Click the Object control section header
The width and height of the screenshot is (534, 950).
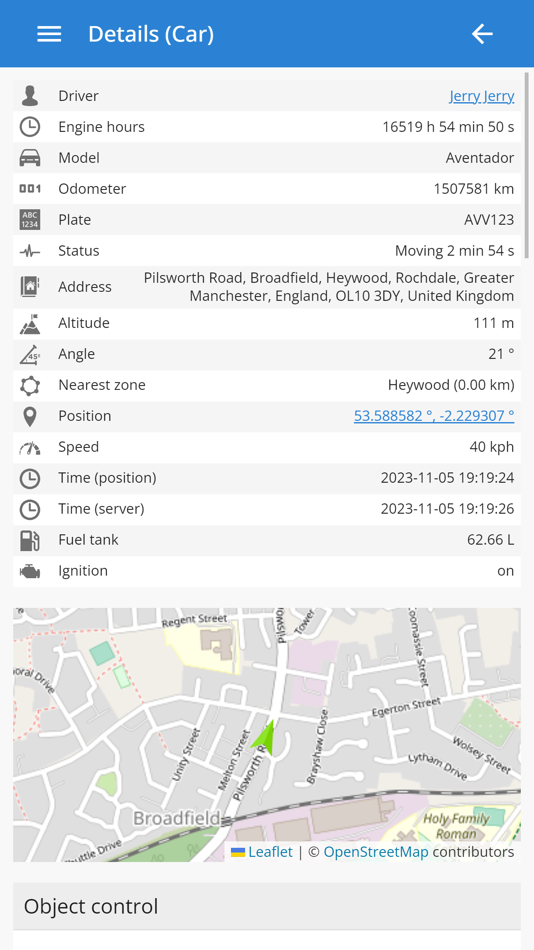(x=267, y=906)
